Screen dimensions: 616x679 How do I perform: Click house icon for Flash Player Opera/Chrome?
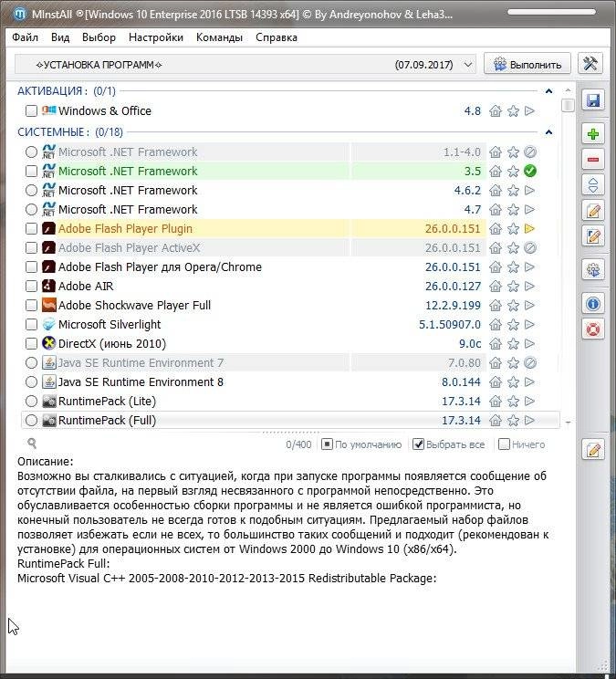coord(496,267)
